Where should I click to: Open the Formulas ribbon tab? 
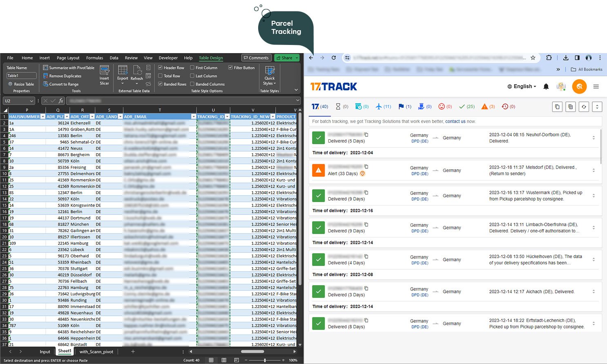(x=94, y=58)
